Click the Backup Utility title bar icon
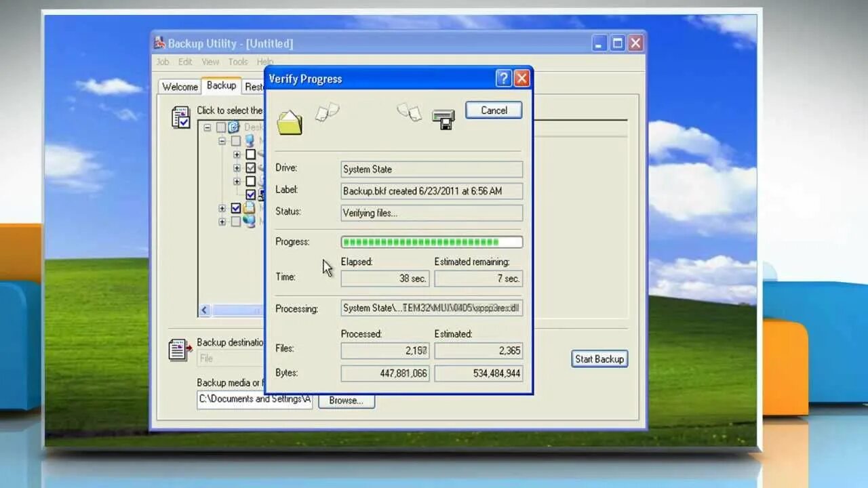Screen dimensions: 868x488 point(159,43)
